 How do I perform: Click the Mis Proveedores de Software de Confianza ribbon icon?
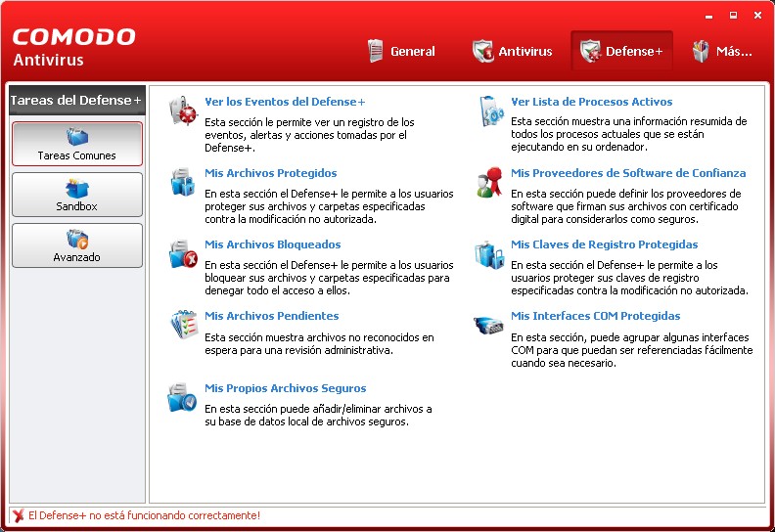(489, 182)
